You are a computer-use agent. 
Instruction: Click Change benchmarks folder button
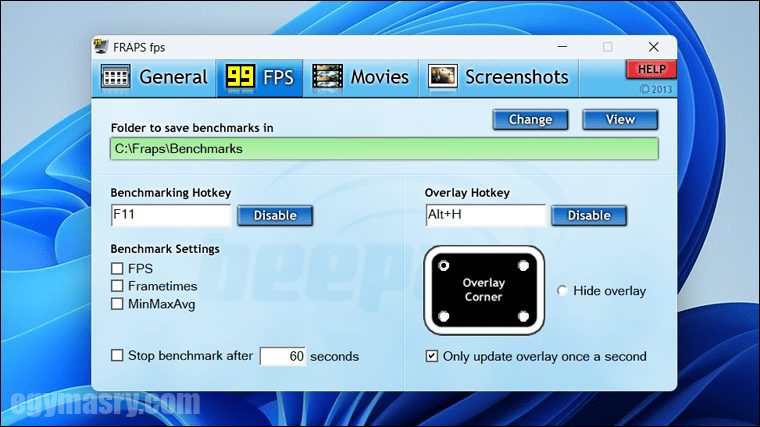pyautogui.click(x=530, y=120)
